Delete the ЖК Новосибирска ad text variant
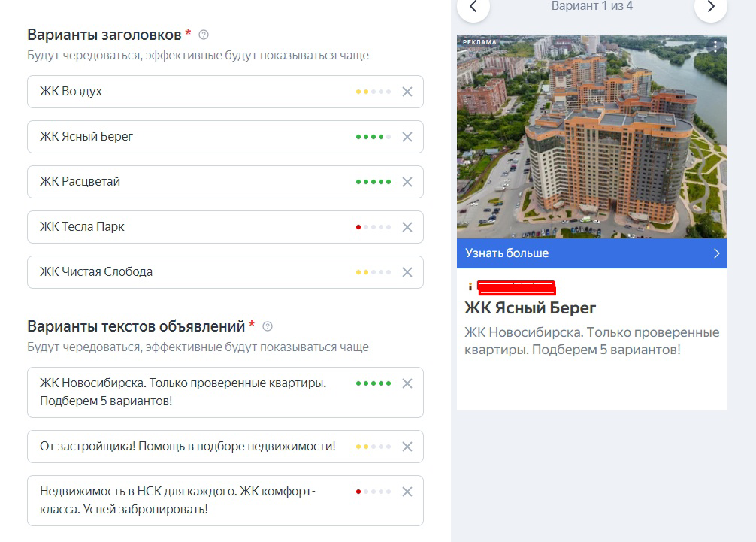756x542 pixels. [x=407, y=384]
